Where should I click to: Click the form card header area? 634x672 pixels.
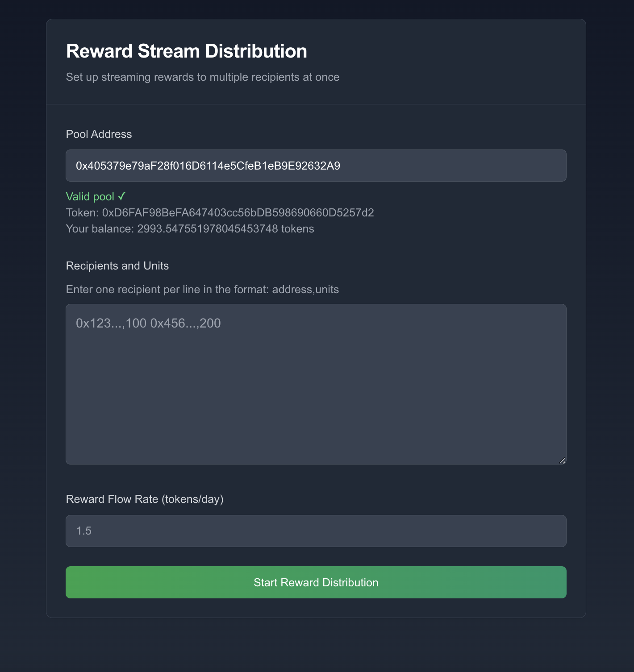pyautogui.click(x=316, y=60)
